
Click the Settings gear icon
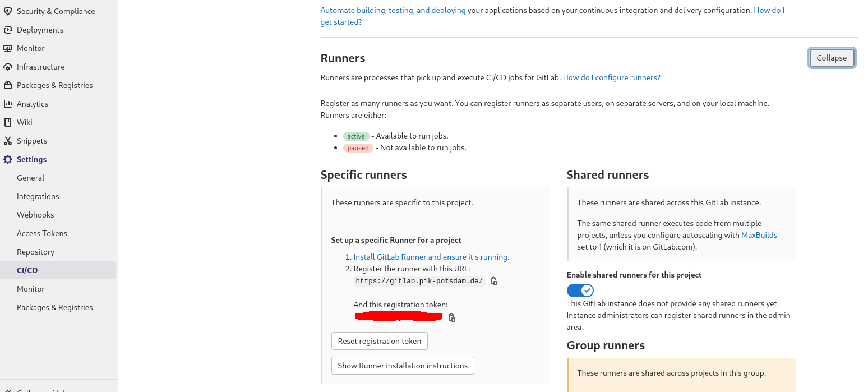[8, 159]
